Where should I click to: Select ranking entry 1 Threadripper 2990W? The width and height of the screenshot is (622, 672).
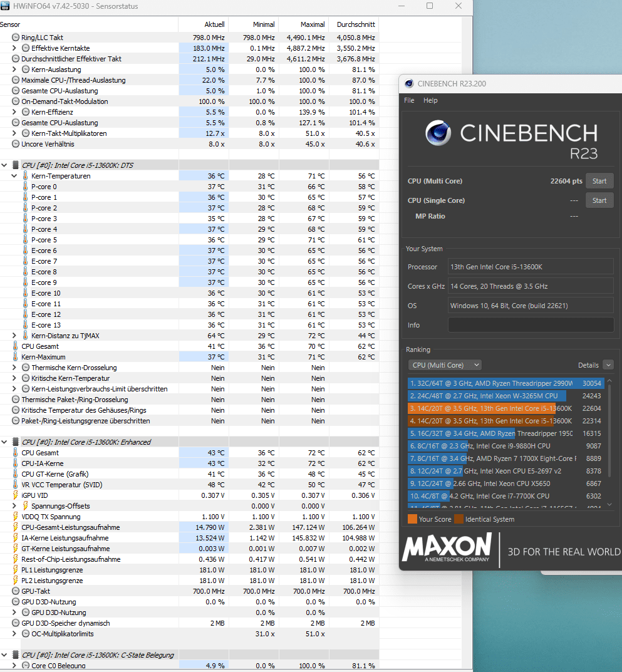[506, 383]
